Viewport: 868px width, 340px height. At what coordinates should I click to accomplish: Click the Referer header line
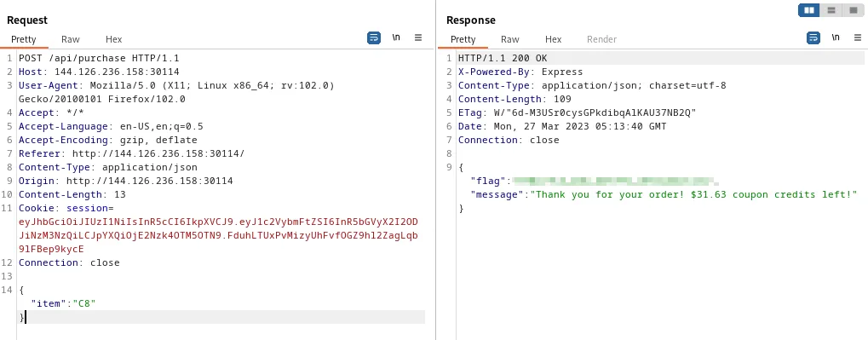point(132,153)
